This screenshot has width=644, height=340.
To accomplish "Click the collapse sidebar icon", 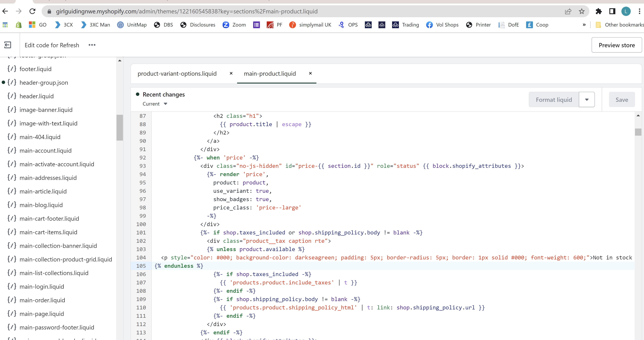I will (8, 45).
